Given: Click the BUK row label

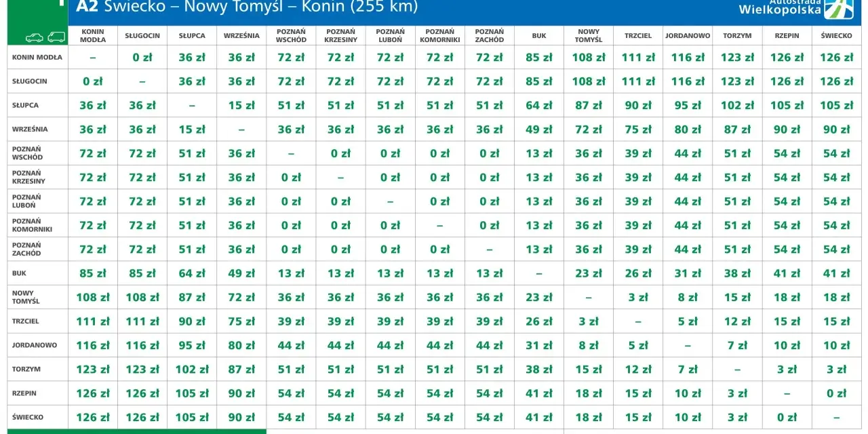Looking at the screenshot, I should coord(19,273).
